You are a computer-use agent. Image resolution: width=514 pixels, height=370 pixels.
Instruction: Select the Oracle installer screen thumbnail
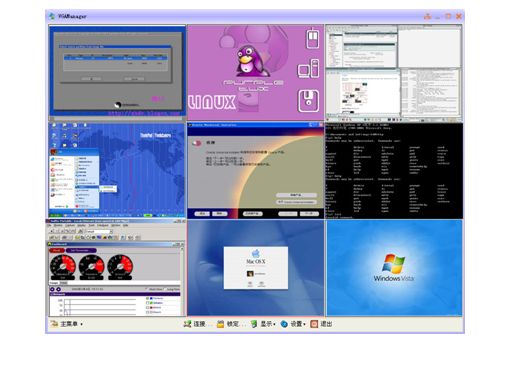tap(255, 170)
